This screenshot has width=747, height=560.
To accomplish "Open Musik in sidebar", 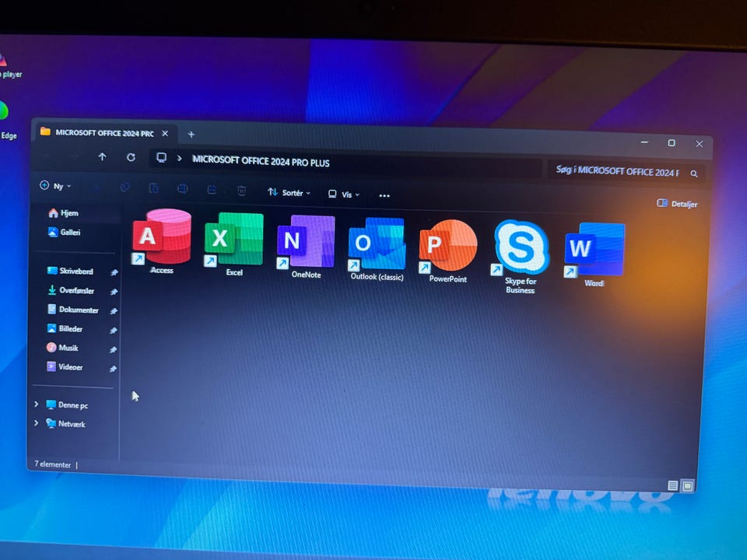I will point(62,348).
